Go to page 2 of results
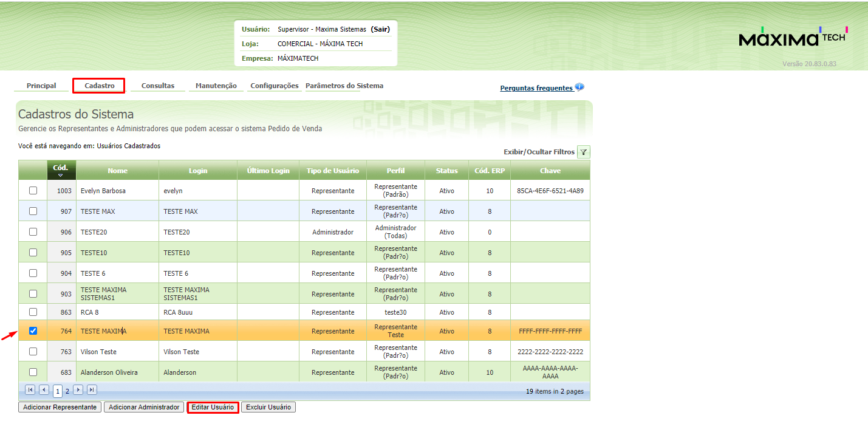This screenshot has height=421, width=868. (67, 391)
